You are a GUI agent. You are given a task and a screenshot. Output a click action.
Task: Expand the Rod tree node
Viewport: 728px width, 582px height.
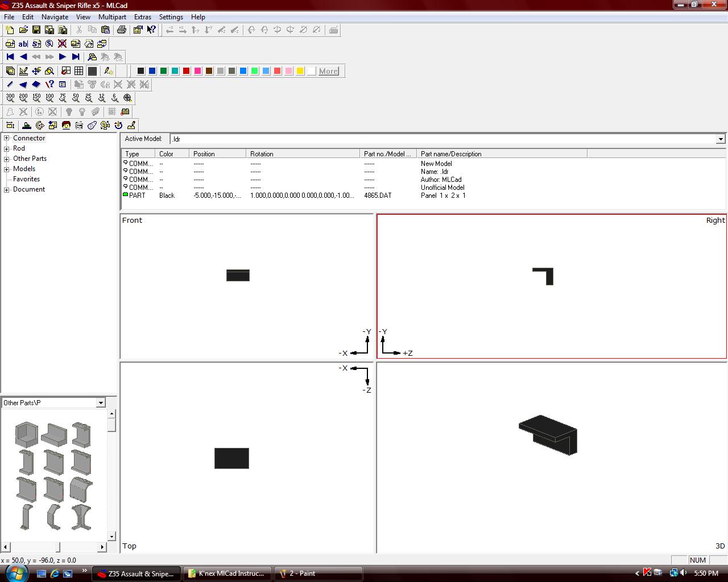click(x=7, y=148)
